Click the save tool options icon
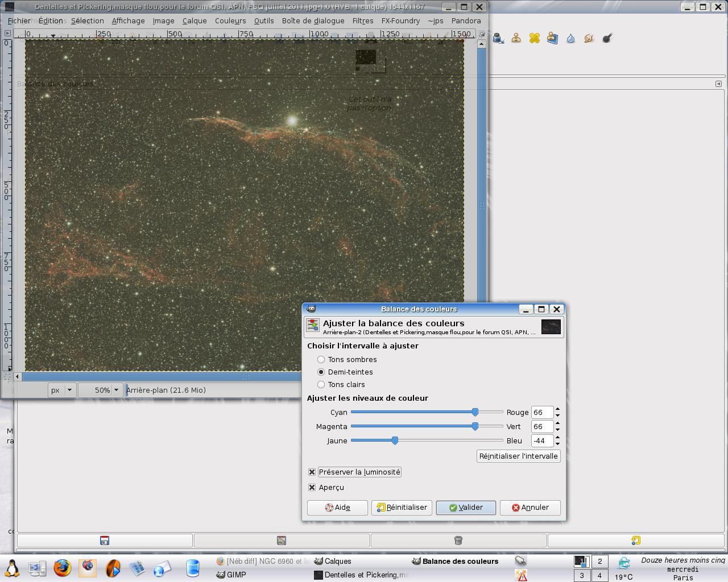The height and width of the screenshot is (582, 728). [x=105, y=540]
